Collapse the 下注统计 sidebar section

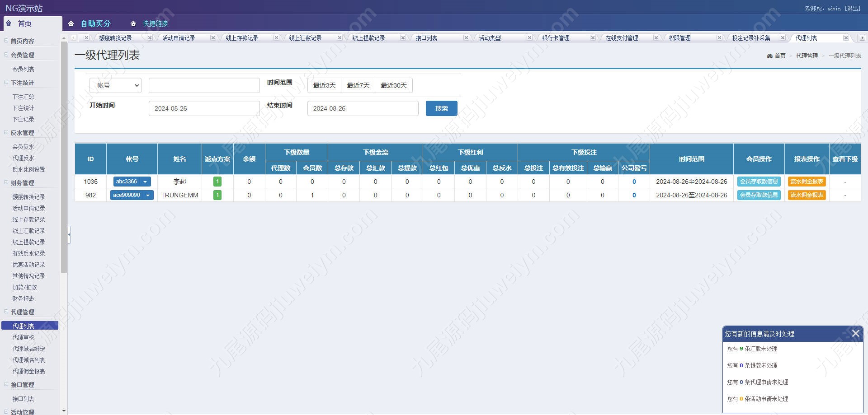point(6,83)
